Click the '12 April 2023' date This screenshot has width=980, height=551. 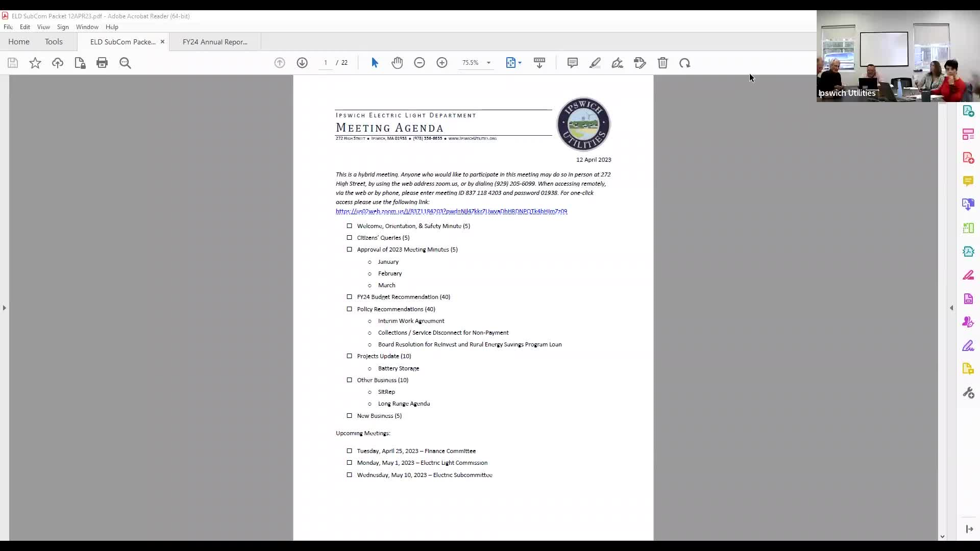point(594,160)
